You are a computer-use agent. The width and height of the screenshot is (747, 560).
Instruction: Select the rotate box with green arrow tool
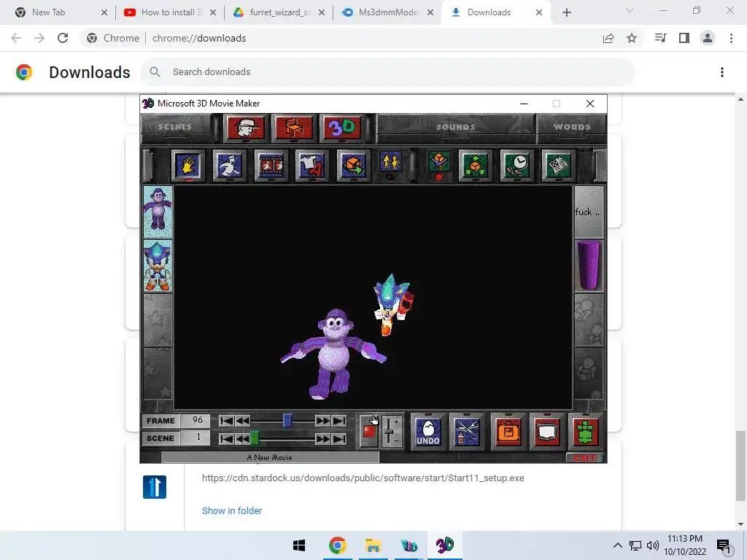353,166
